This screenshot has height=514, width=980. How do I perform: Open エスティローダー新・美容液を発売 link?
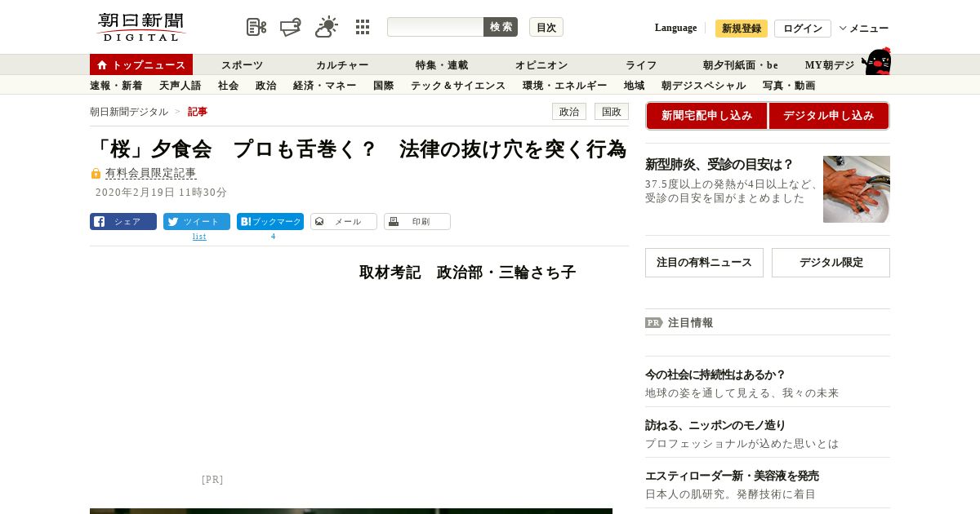pos(732,476)
